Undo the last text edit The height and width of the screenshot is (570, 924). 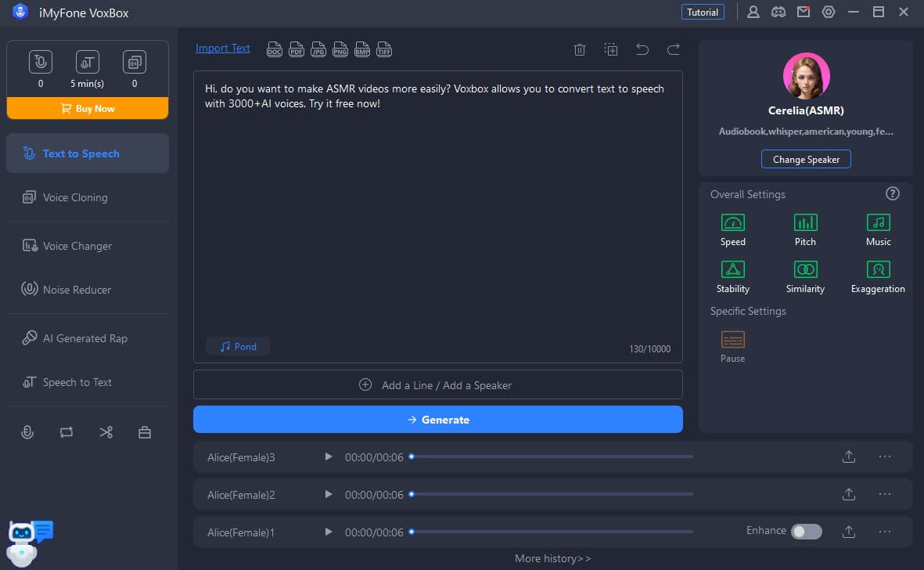coord(642,49)
